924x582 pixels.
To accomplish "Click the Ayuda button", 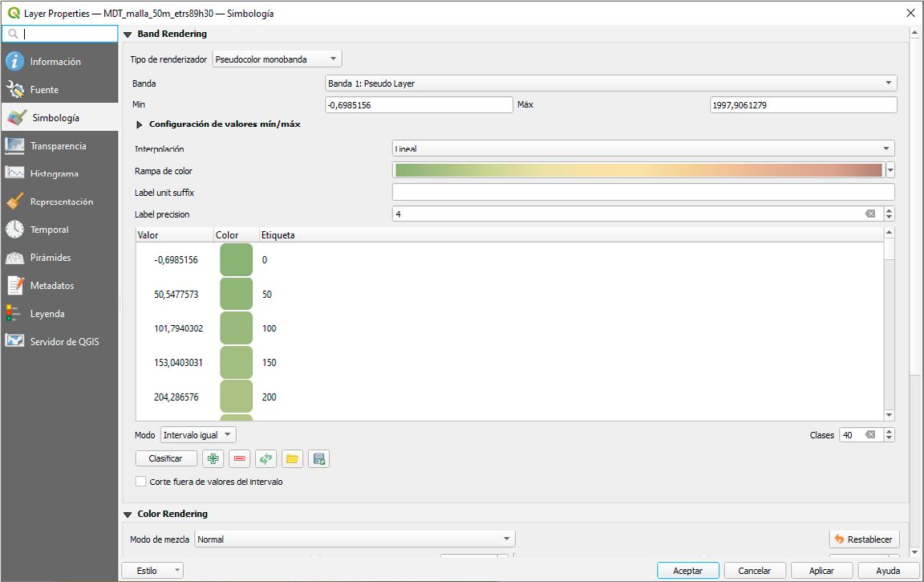I will [x=888, y=570].
